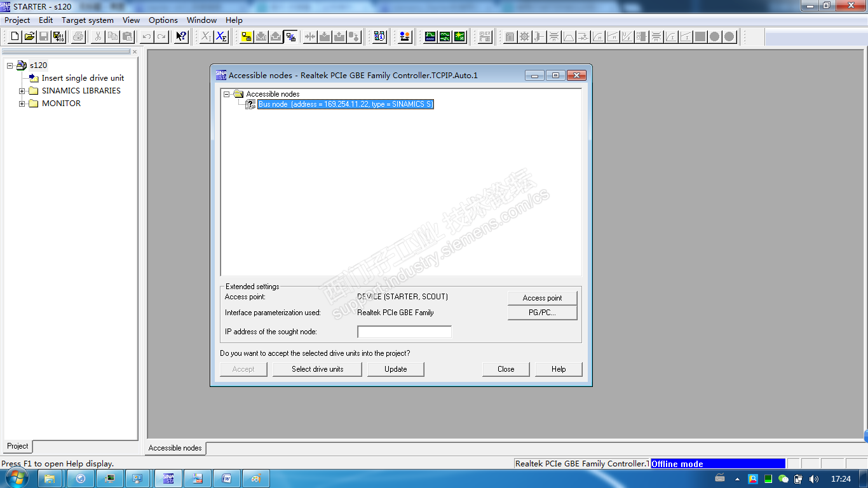This screenshot has height=488, width=868.
Task: Click the Help button in the dialog
Action: point(559,369)
